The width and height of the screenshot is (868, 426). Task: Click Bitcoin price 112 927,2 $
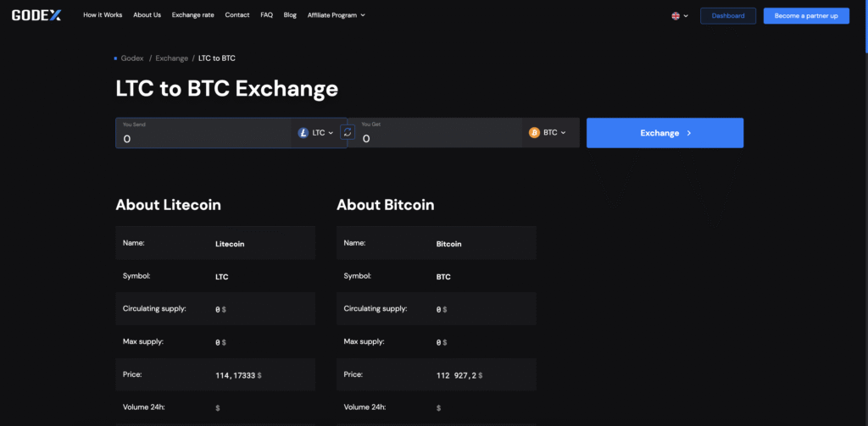point(459,376)
